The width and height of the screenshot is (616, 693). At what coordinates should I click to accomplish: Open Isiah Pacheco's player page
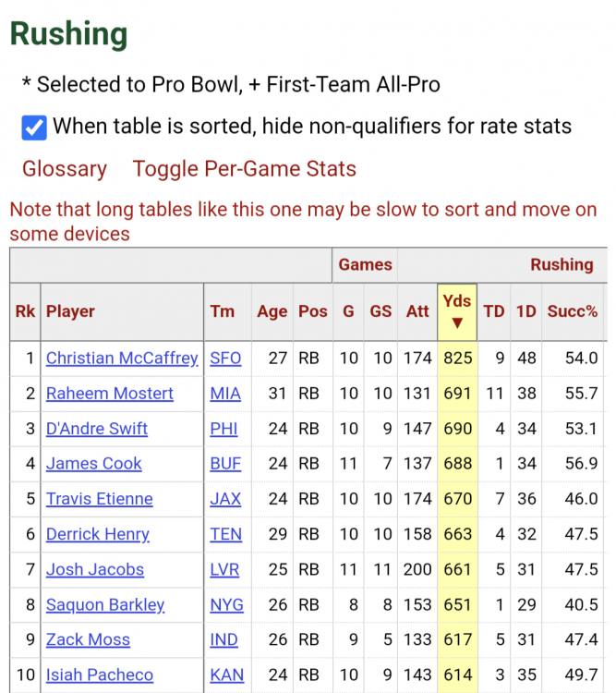click(x=100, y=675)
